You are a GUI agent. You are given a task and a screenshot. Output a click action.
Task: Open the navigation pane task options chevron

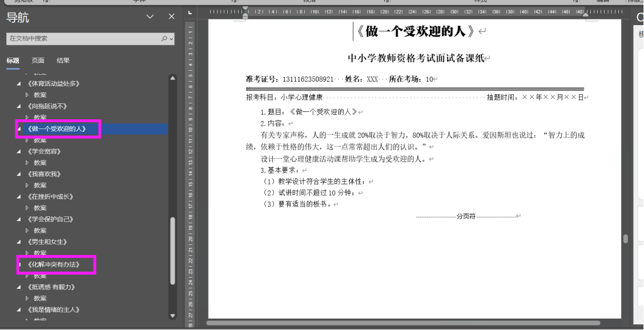150,18
